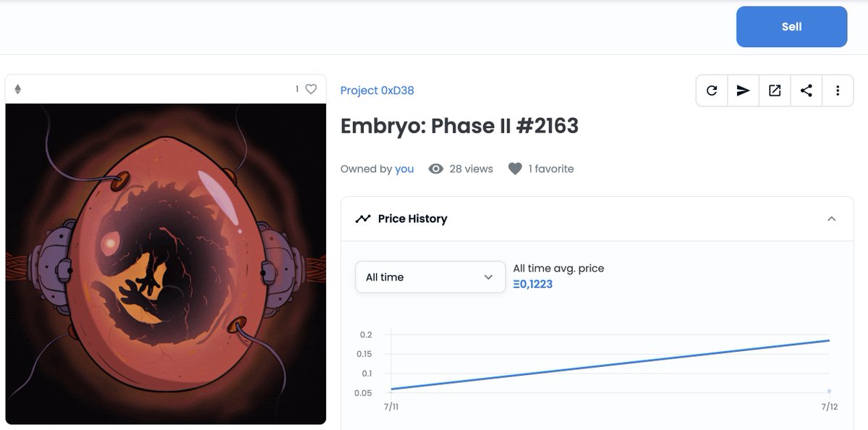This screenshot has width=868, height=430.
Task: Click the Embryo: Phase II #2163 title
Action: coord(459,126)
